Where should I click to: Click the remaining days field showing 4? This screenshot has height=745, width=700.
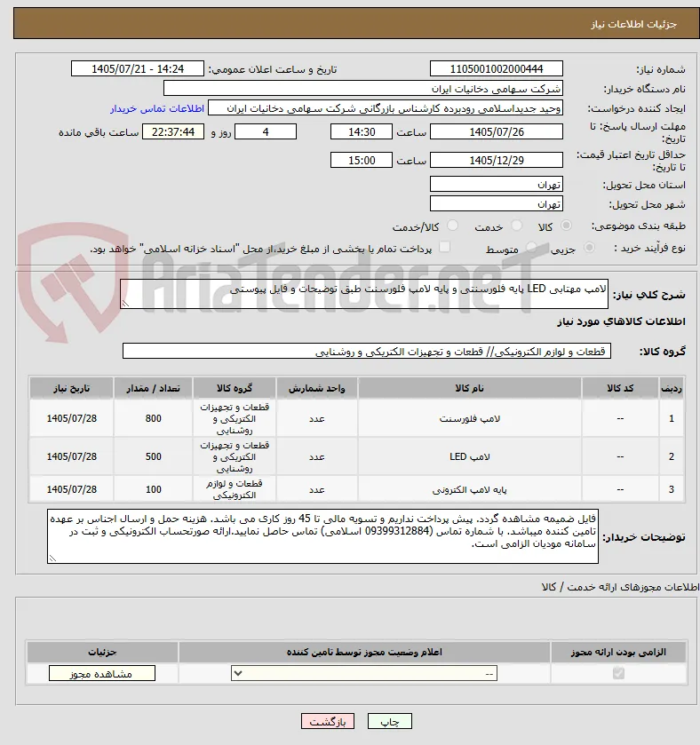(x=266, y=131)
